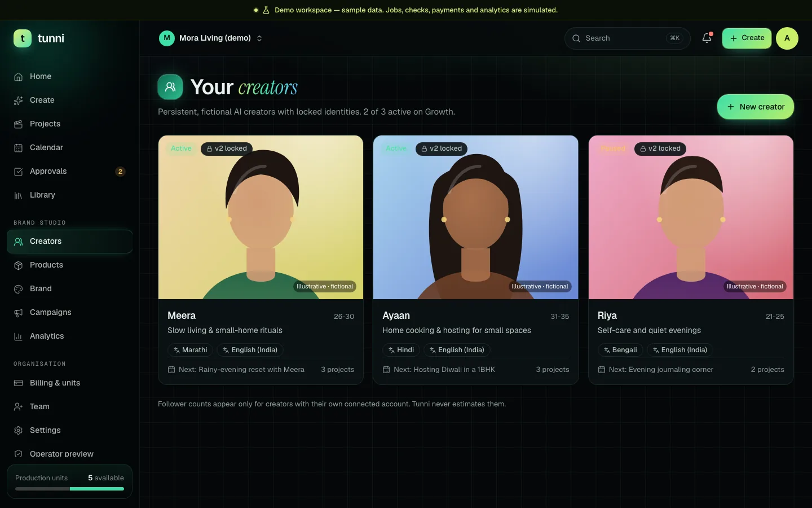This screenshot has height=508, width=812.
Task: Open the notifications bell
Action: coord(707,38)
